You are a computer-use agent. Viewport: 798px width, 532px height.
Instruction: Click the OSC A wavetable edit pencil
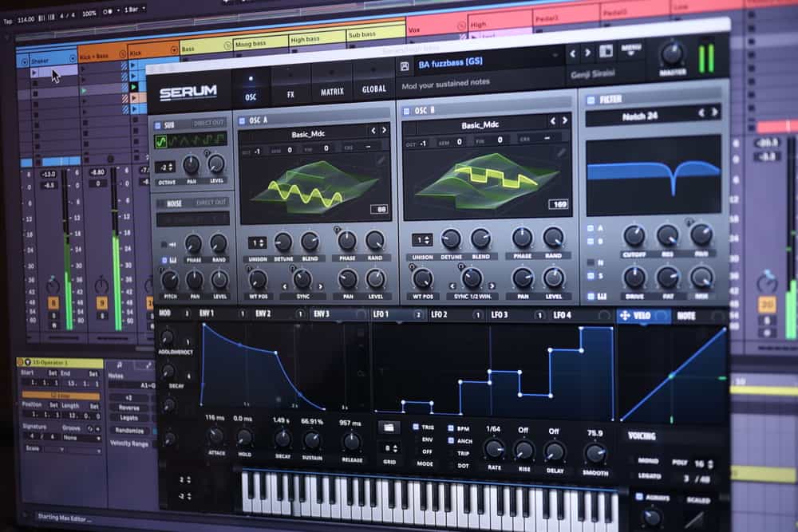point(381,160)
